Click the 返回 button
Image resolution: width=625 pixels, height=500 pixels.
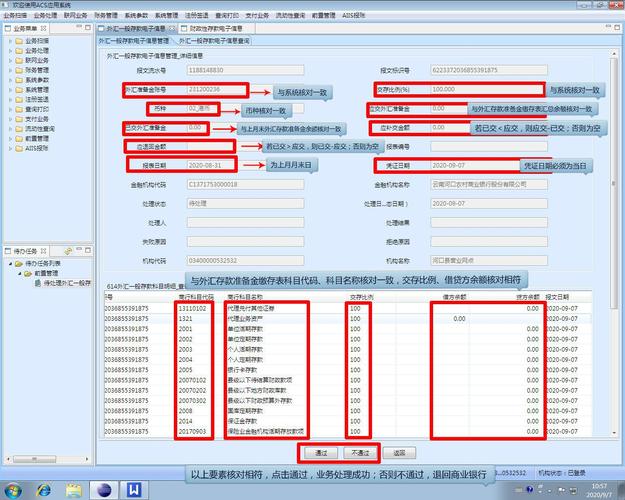point(399,453)
